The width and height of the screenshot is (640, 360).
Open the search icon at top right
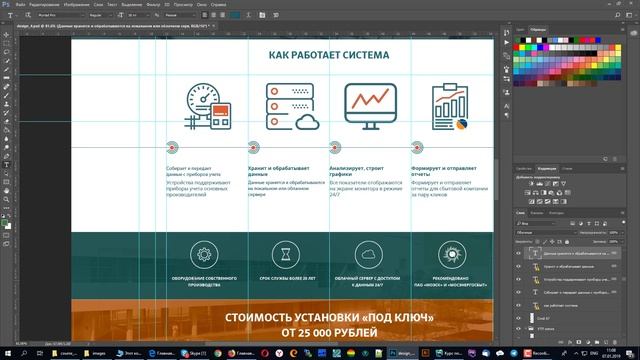618,15
